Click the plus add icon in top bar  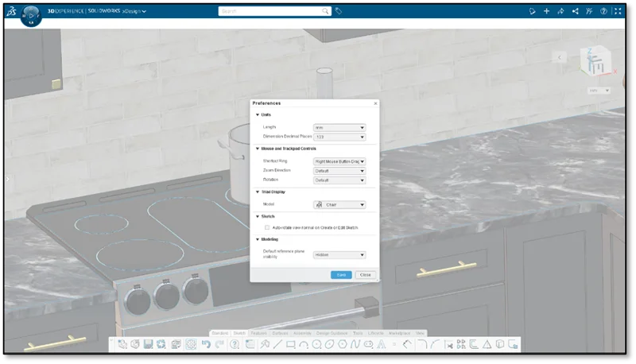click(x=546, y=11)
